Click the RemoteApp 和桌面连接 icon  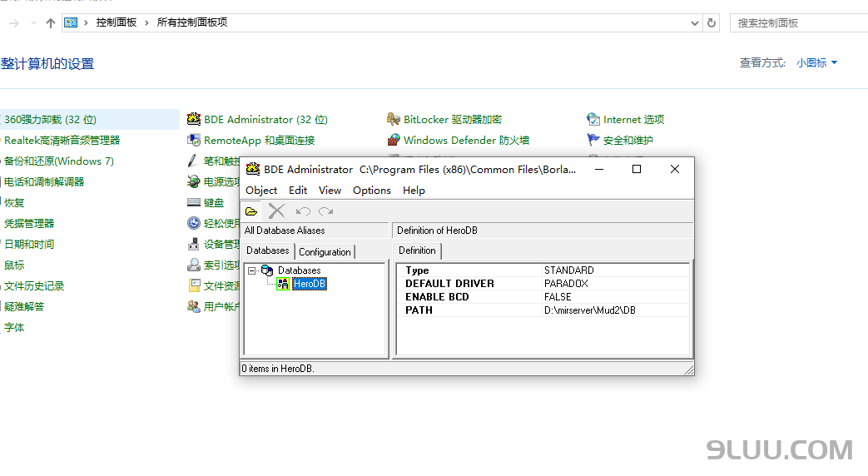coord(194,140)
